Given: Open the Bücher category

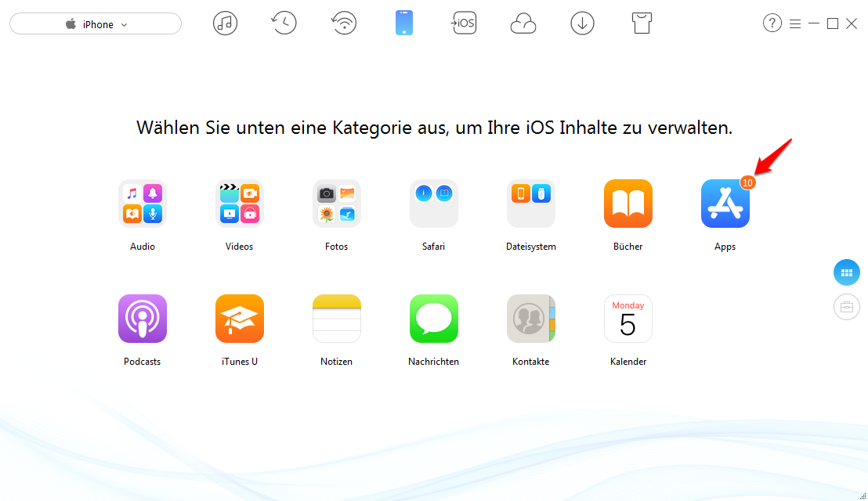Looking at the screenshot, I should pyautogui.click(x=627, y=203).
